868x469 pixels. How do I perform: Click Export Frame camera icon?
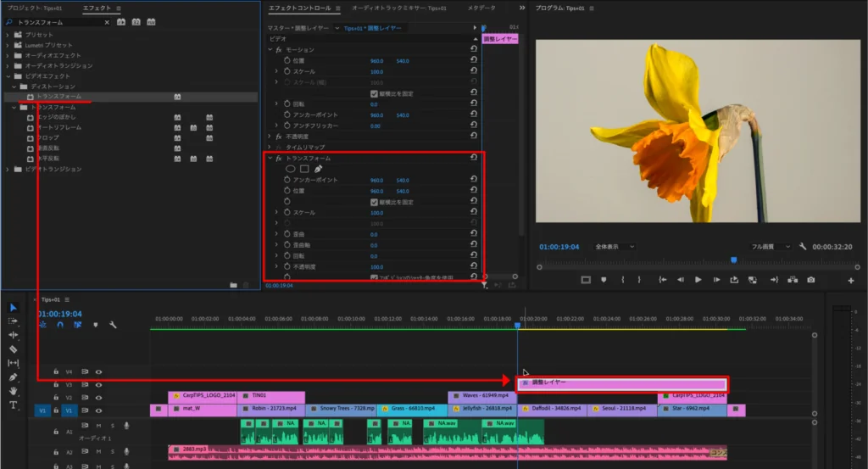coord(811,280)
